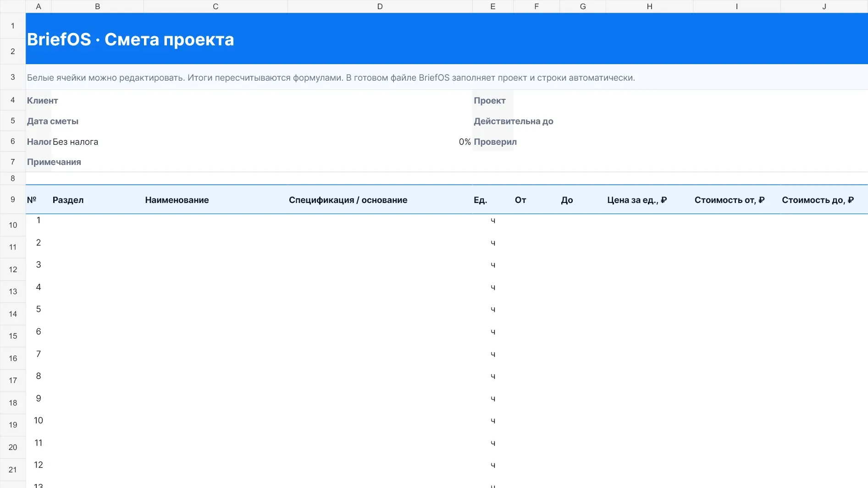868x488 pixels.
Task: Select column D header
Action: pyautogui.click(x=380, y=6)
